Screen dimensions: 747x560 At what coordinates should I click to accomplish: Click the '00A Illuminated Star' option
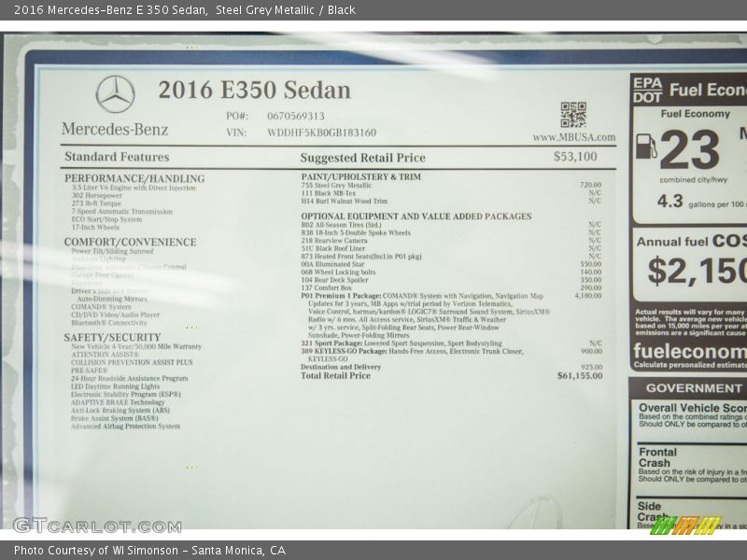[x=332, y=264]
